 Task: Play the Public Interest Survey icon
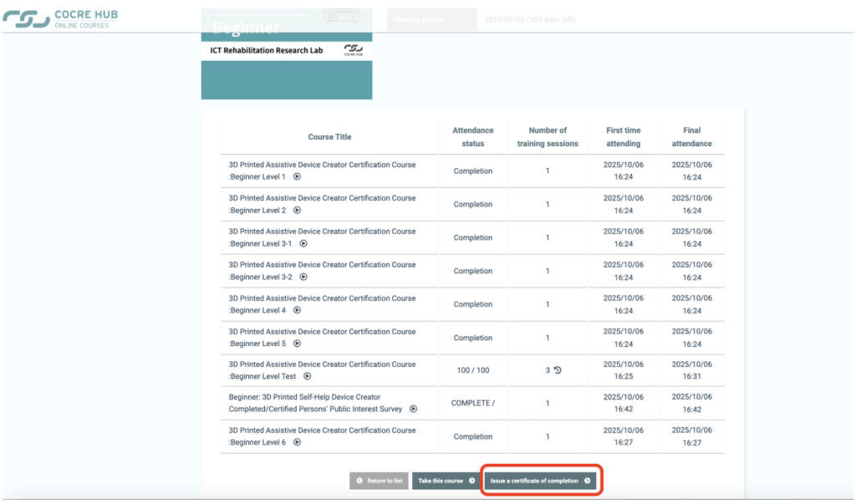(413, 410)
